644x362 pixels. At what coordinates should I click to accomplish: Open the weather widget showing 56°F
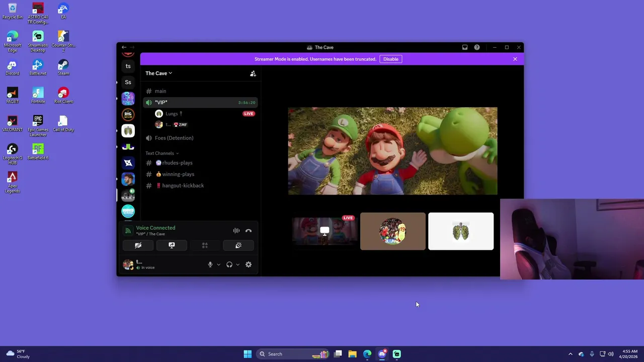[18, 354]
